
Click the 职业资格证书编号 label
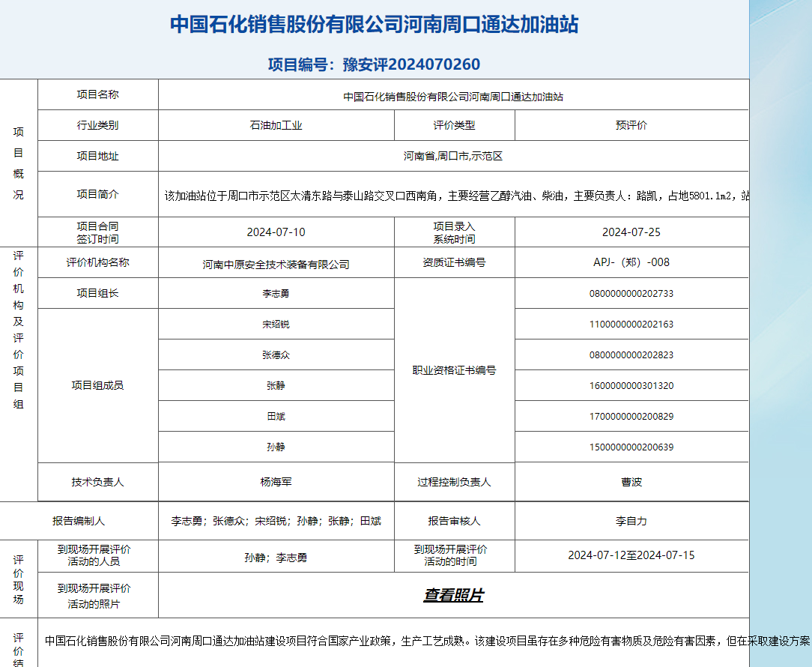(x=454, y=370)
